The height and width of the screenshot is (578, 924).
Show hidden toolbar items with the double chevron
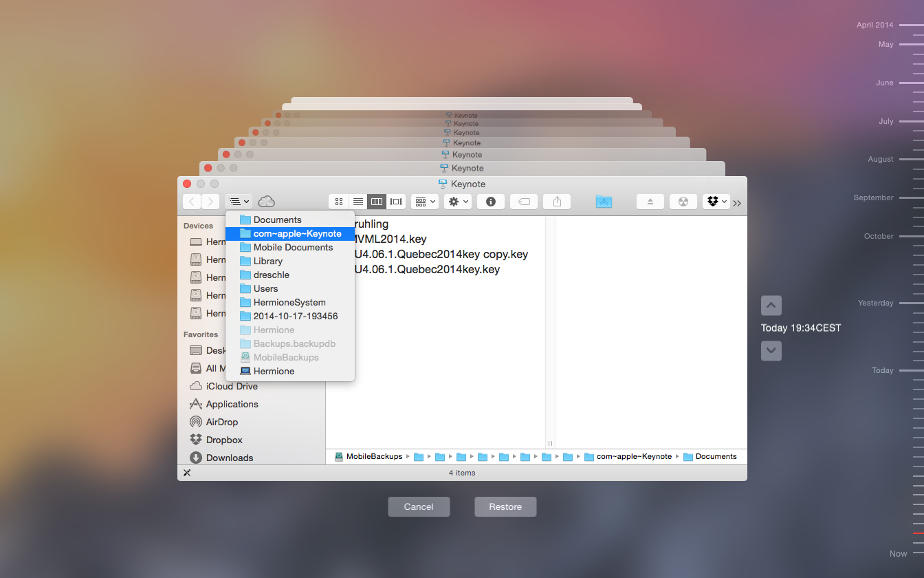point(737,203)
